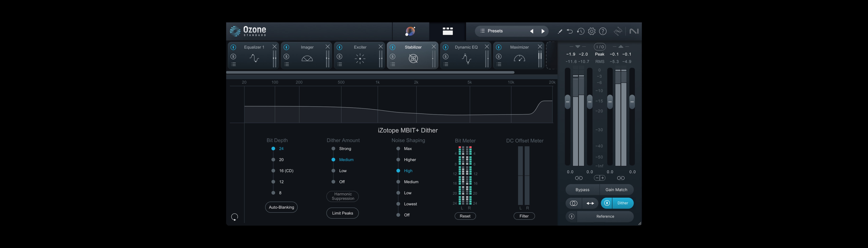This screenshot has height=248, width=868.
Task: Toggle Stabilizer module power
Action: [393, 47]
